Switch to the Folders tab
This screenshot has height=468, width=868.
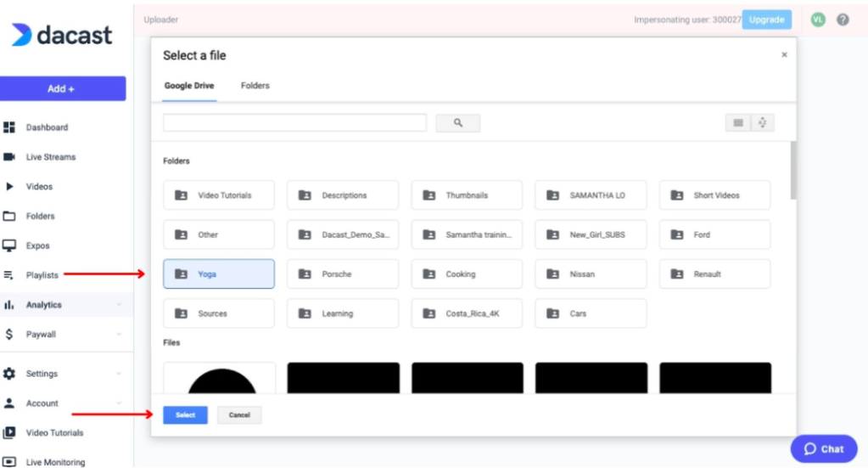pyautogui.click(x=255, y=86)
